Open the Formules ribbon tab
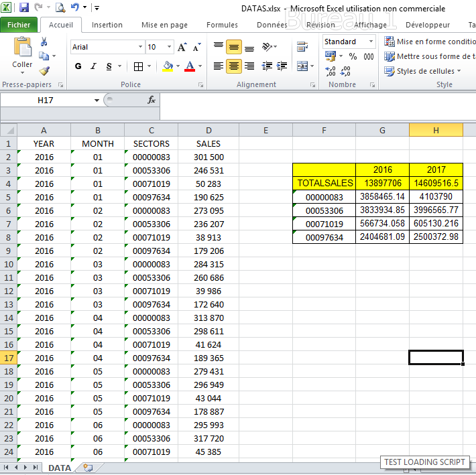Image resolution: width=476 pixels, height=475 pixels. pos(222,25)
